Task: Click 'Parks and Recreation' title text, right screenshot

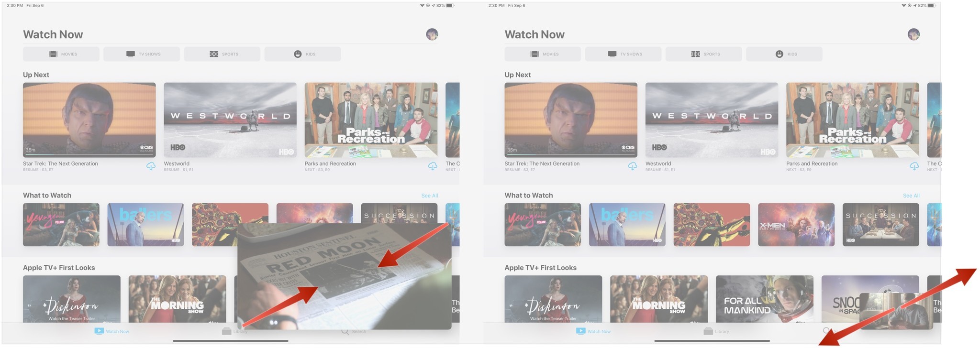Action: [812, 163]
